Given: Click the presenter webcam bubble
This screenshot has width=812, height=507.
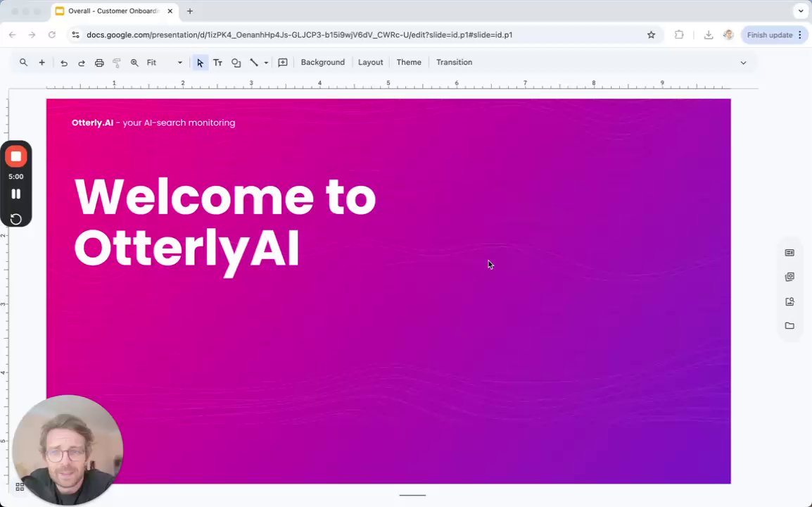Looking at the screenshot, I should point(68,450).
